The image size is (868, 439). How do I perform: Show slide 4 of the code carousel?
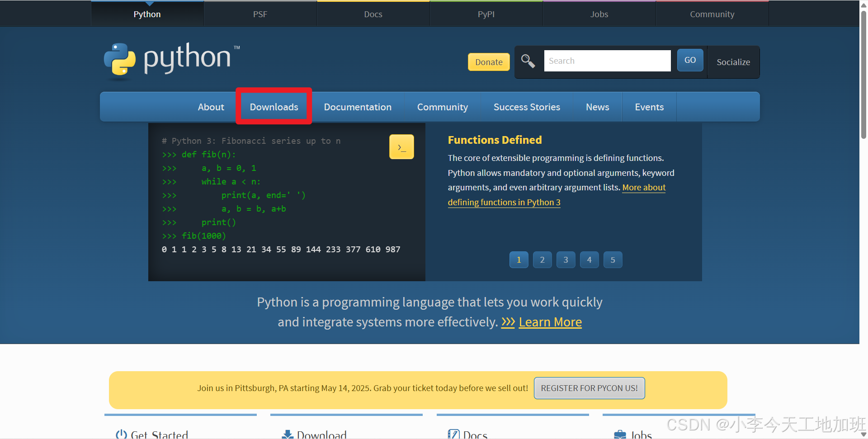pyautogui.click(x=590, y=260)
